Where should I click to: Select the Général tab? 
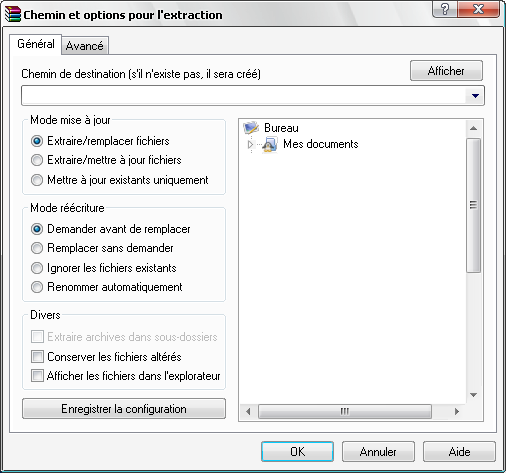(36, 44)
